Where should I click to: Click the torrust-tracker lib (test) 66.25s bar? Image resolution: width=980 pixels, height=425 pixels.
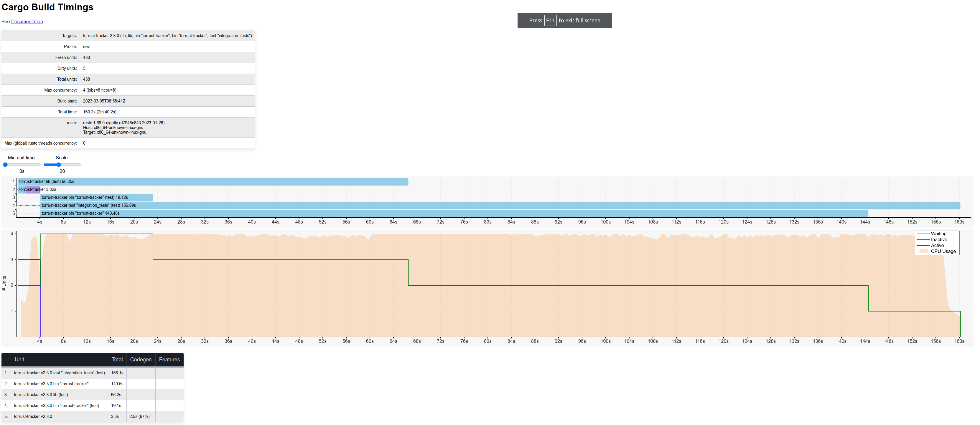(213, 182)
